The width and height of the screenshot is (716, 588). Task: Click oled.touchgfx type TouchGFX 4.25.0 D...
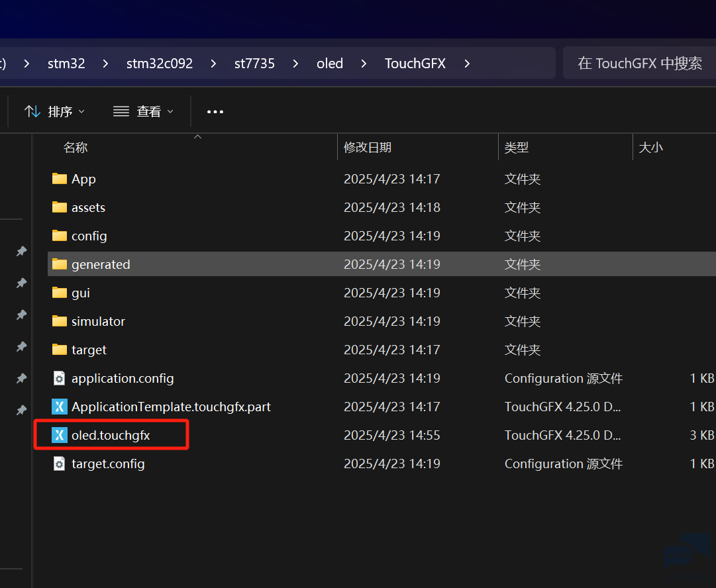click(562, 435)
